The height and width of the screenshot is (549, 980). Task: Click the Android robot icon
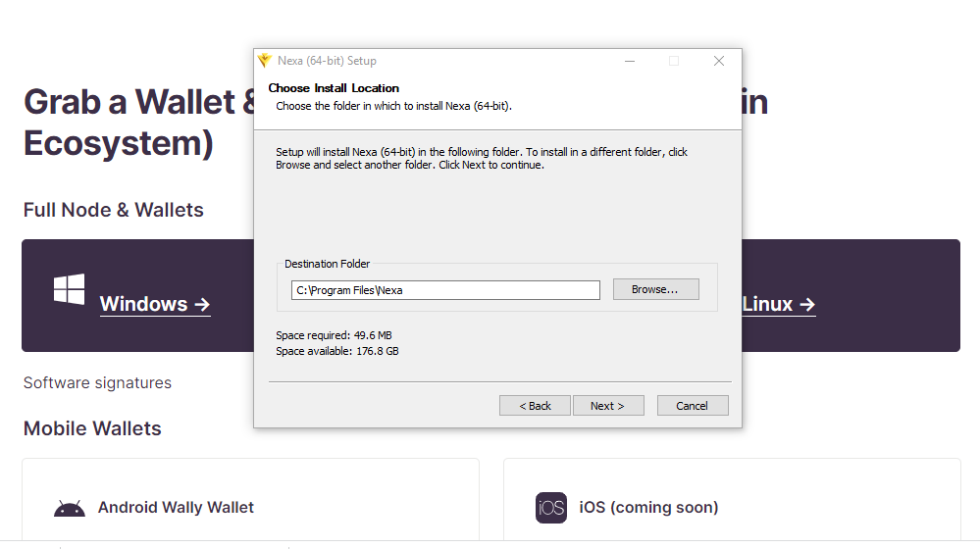coord(69,508)
